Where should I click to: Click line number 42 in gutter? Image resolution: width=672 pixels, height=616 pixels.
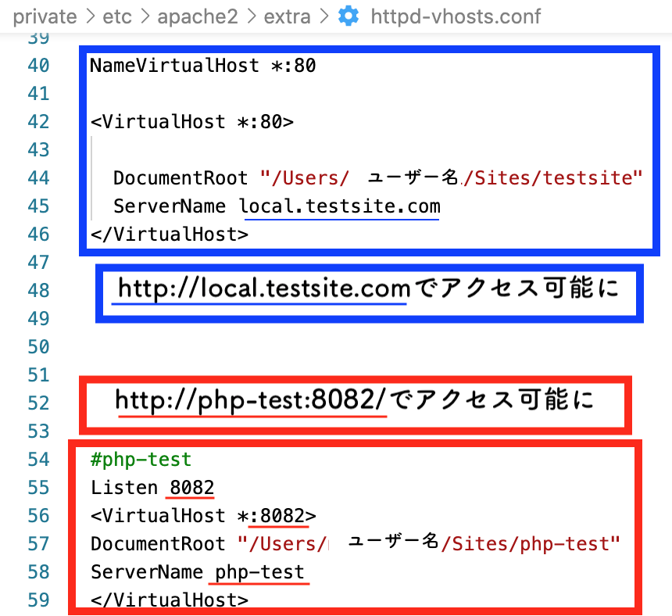pos(38,122)
